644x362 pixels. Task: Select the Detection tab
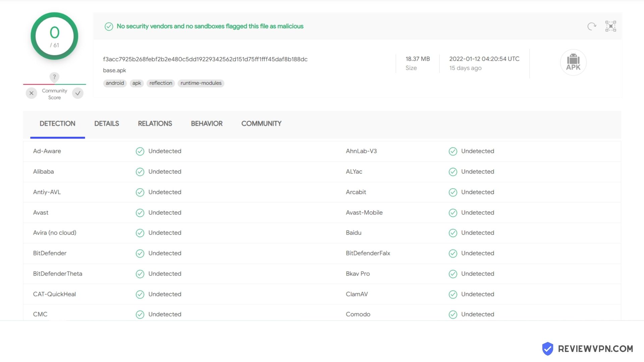click(57, 124)
